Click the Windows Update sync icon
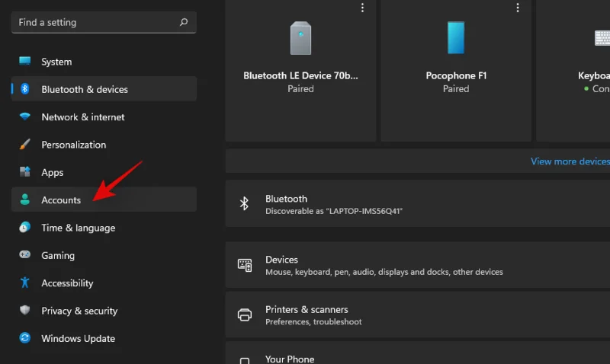This screenshot has height=364, width=610. click(25, 338)
